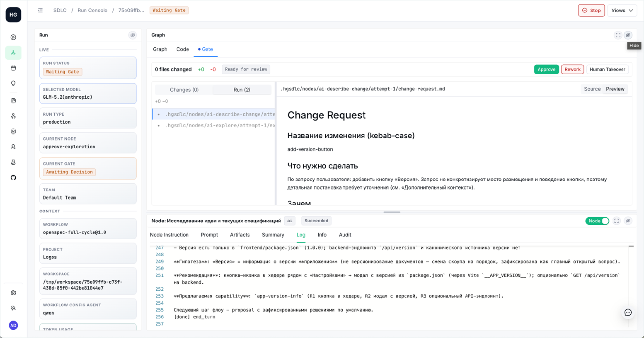Screen dimensions: 644x338
Task: Hide the Run panel with its eye icon
Action: tap(133, 35)
